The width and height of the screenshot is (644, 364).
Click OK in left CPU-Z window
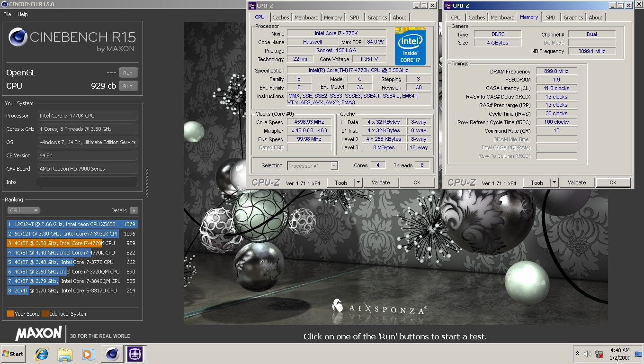[417, 182]
